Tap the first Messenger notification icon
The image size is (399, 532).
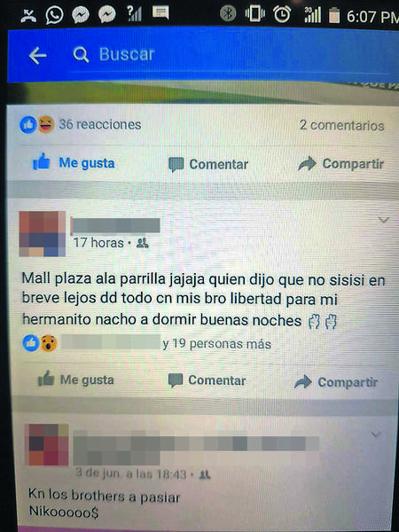81,15
